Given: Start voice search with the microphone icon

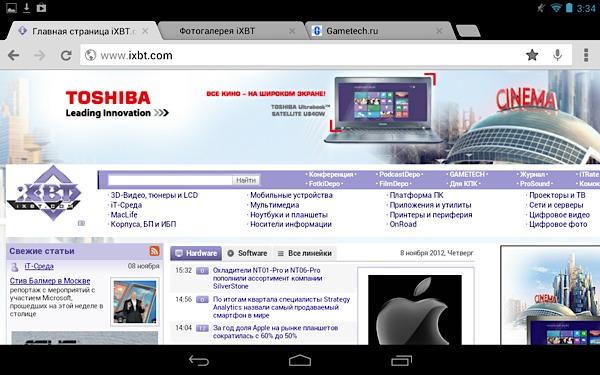Looking at the screenshot, I should click(x=558, y=55).
